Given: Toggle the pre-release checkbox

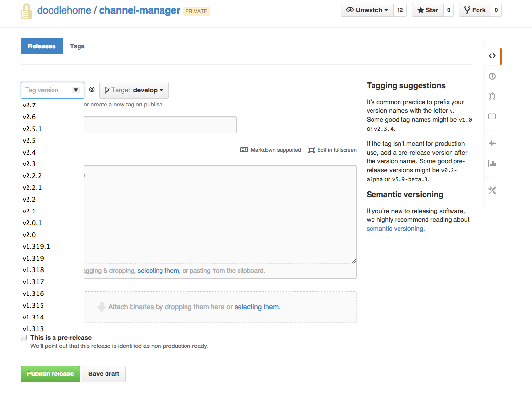Looking at the screenshot, I should [24, 337].
